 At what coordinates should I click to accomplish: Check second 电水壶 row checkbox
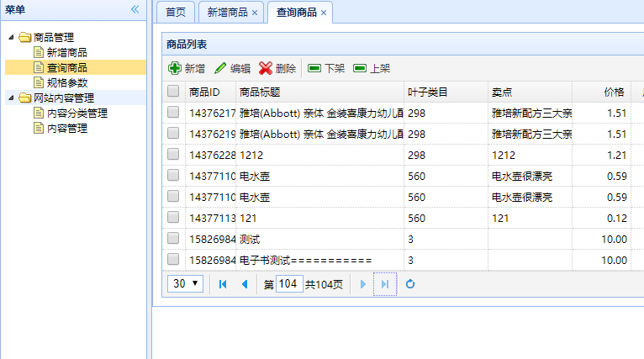[173, 196]
